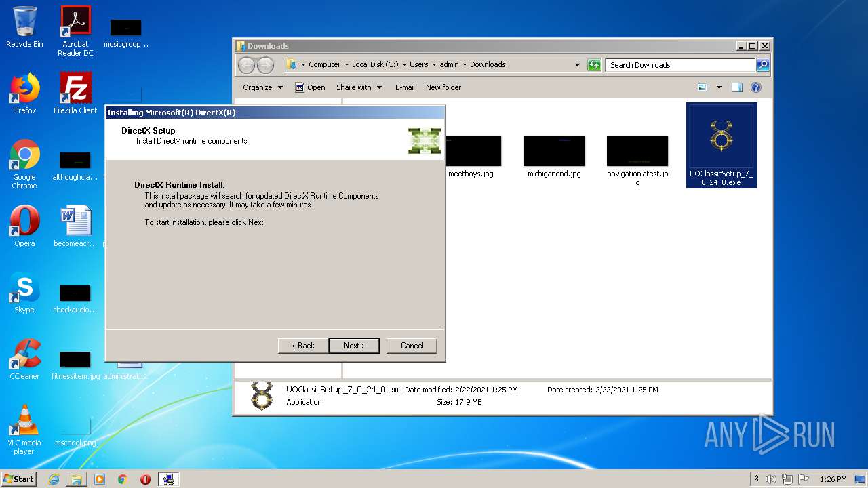Click New folder in Explorer toolbar
Image resolution: width=868 pixels, height=488 pixels.
(443, 87)
